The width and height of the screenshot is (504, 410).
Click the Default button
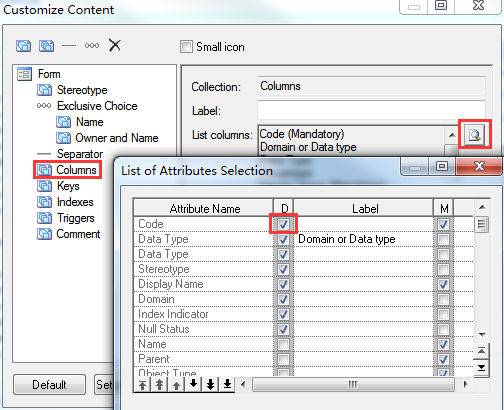click(x=49, y=385)
